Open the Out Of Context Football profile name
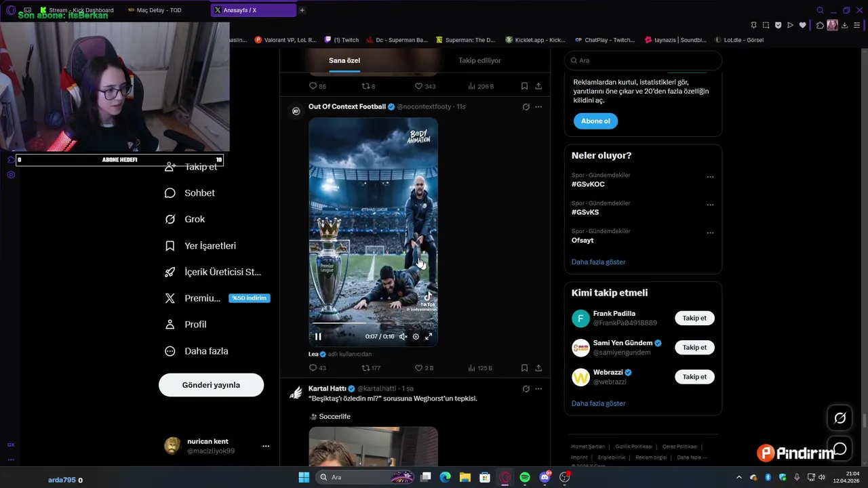The height and width of the screenshot is (488, 868). pyautogui.click(x=347, y=106)
